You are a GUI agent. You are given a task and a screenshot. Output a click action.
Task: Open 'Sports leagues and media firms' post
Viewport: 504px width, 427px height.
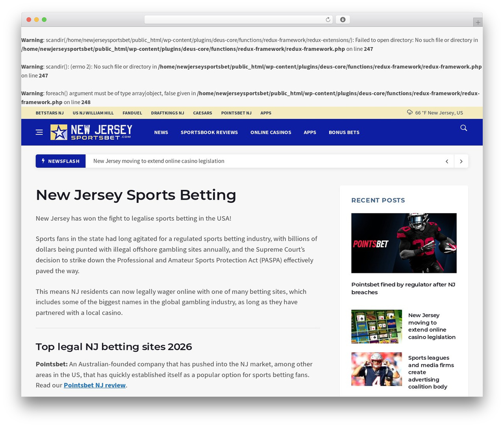[431, 372]
